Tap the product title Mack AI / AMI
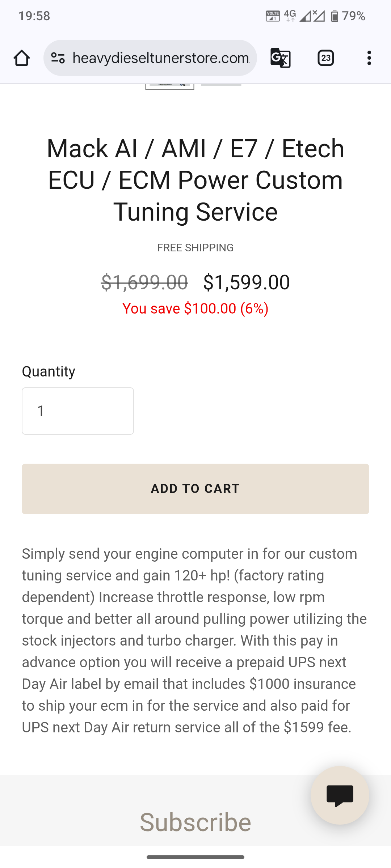391x868 pixels. (195, 180)
